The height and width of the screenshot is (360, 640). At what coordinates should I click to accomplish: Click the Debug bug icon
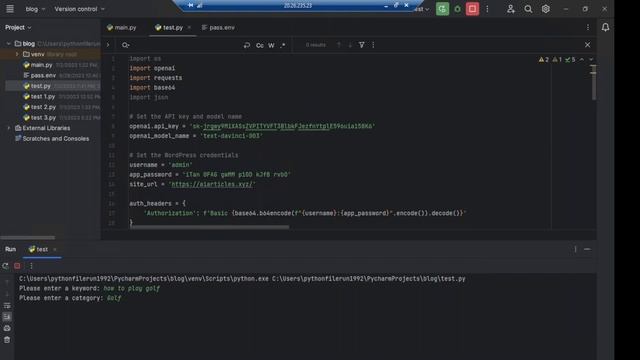coord(458,9)
